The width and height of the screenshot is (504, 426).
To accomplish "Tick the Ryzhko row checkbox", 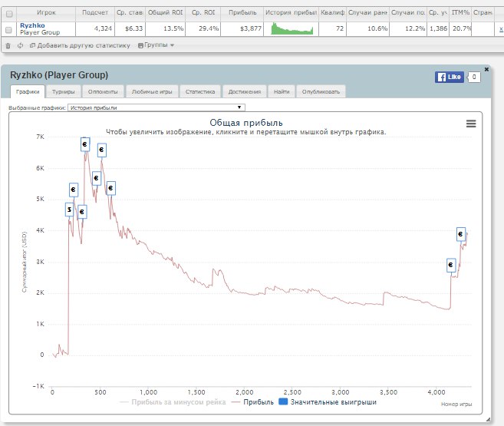I will click(8, 29).
